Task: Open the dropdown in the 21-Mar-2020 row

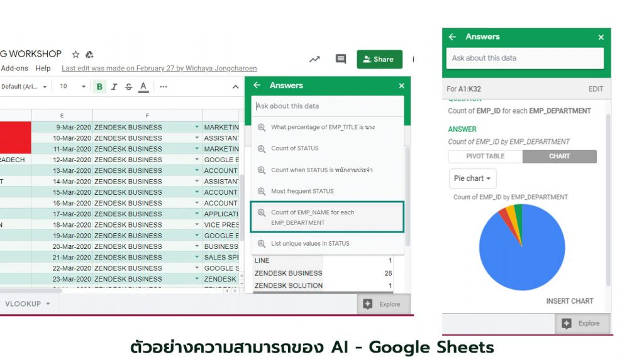Action: [x=197, y=257]
